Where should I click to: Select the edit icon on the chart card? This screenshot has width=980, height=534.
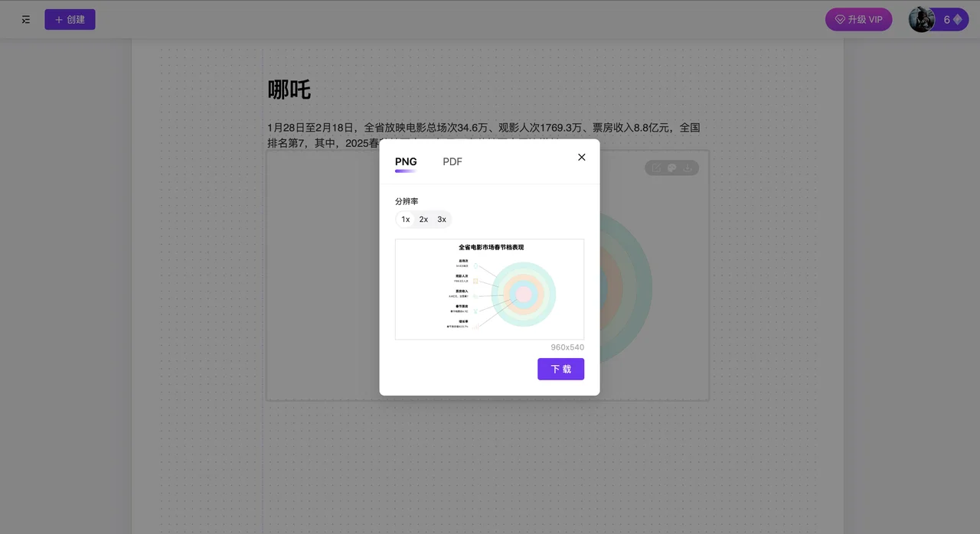[655, 167]
